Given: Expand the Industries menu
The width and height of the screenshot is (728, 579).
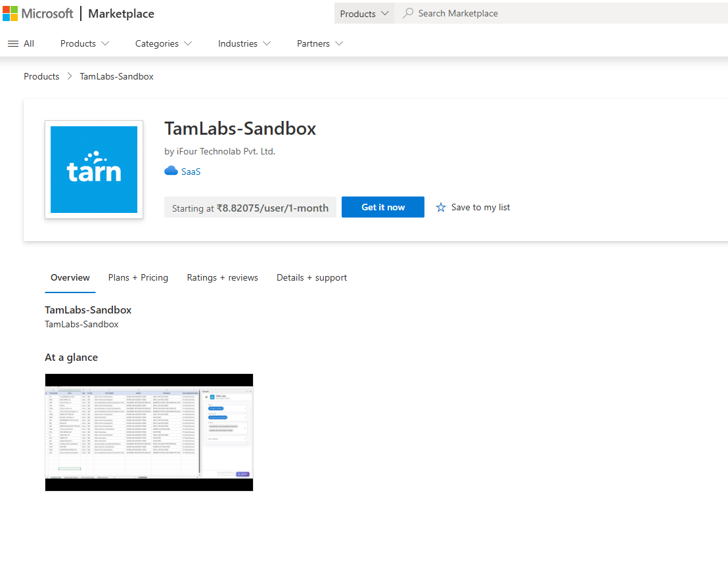Looking at the screenshot, I should [244, 43].
